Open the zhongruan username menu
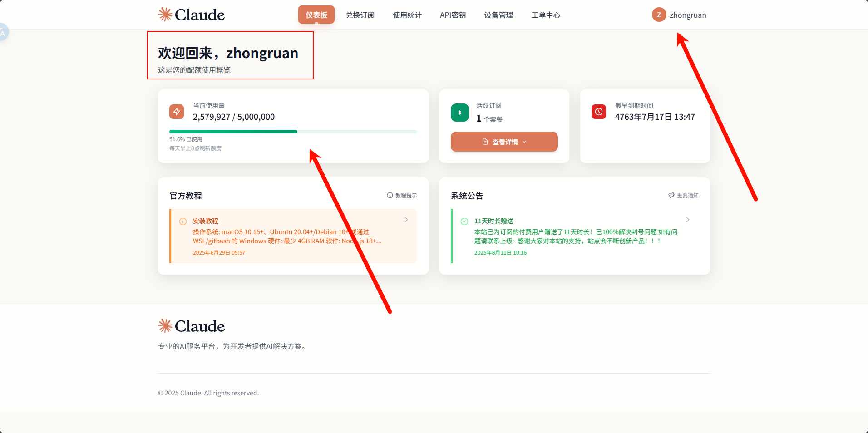Screen dimensions: 868x433 (x=688, y=15)
